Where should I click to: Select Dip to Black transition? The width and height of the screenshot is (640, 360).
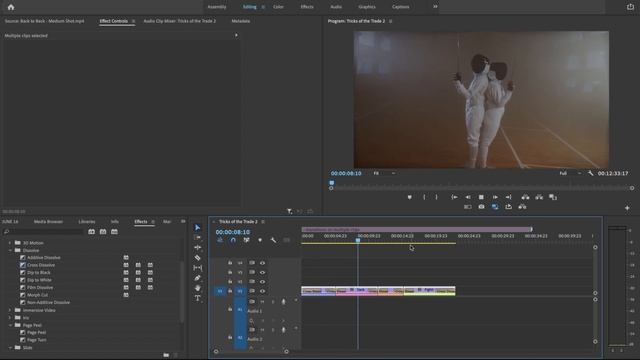[39, 273]
